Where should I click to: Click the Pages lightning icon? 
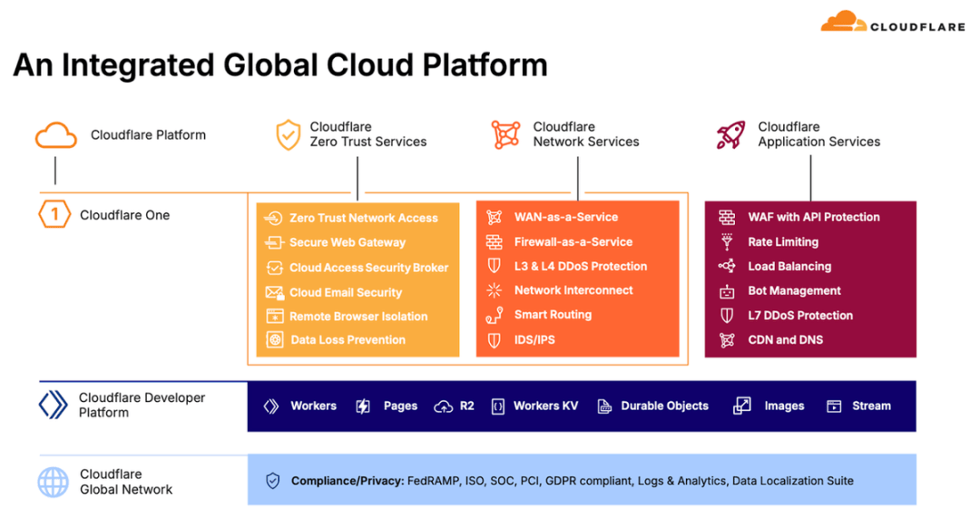pyautogui.click(x=363, y=406)
